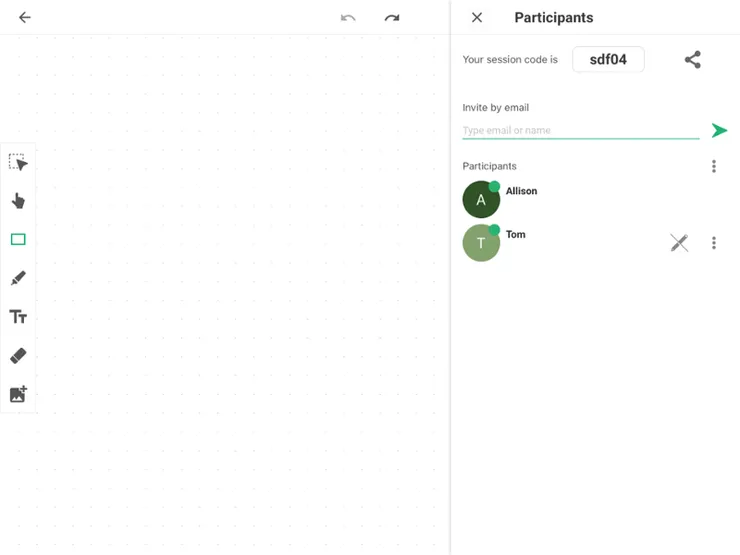Share the session code
The image size is (740, 555).
click(x=693, y=60)
